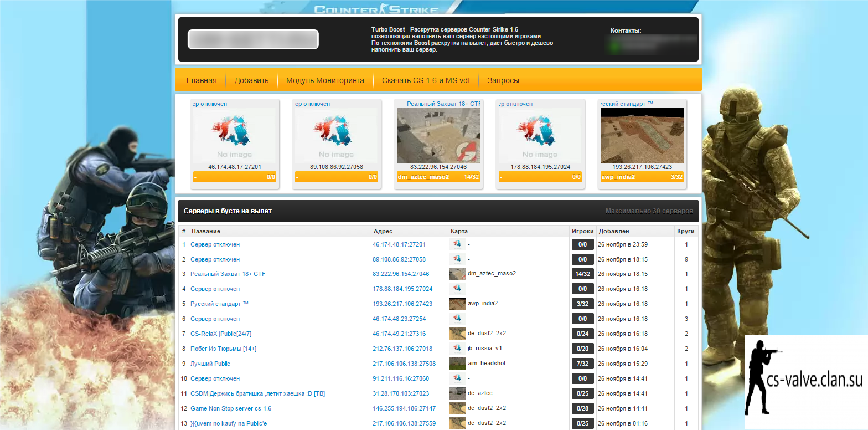The height and width of the screenshot is (430, 868).
Task: Click address 212.76.137.106:27018
Action: tap(402, 349)
